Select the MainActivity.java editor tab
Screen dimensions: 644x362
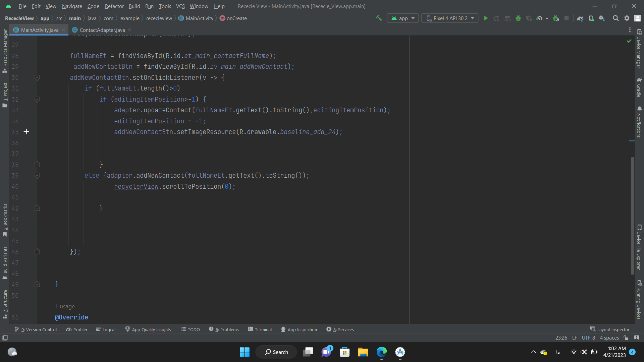[x=39, y=30]
